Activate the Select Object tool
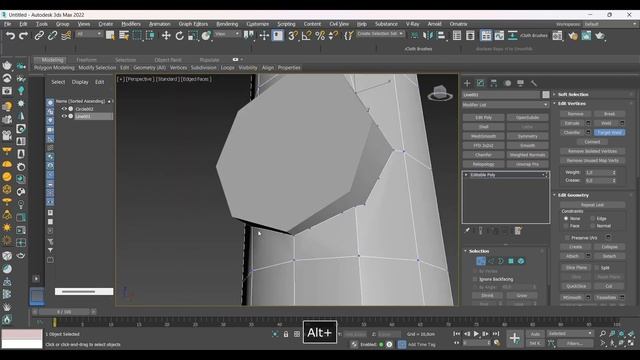Image resolution: width=640 pixels, height=360 pixels. [x=110, y=36]
